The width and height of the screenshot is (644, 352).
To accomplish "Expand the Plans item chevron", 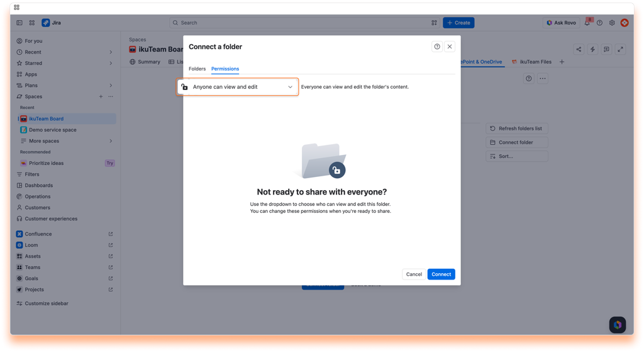I will click(111, 86).
